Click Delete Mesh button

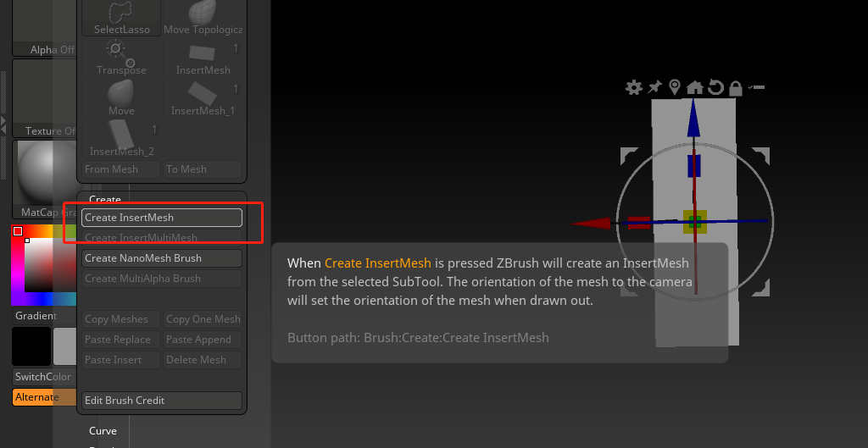point(203,360)
